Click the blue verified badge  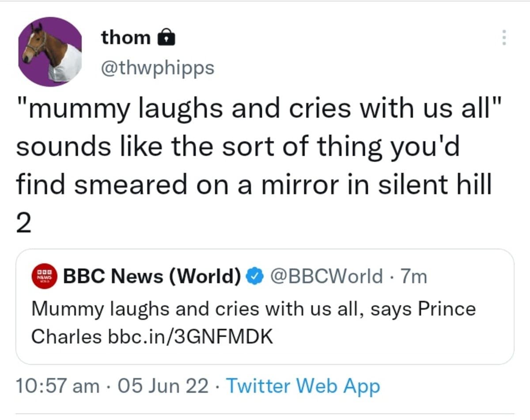[254, 277]
